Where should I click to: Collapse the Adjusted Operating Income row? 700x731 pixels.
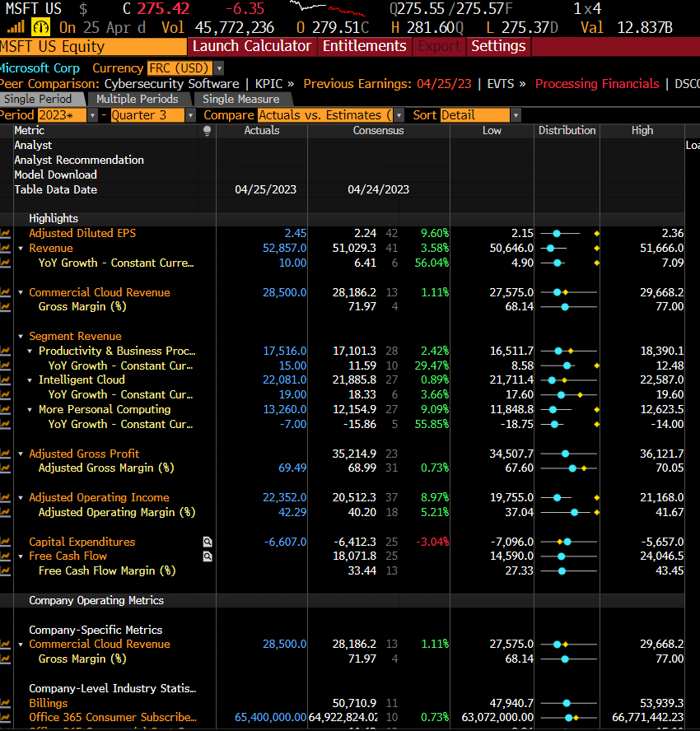click(x=21, y=498)
